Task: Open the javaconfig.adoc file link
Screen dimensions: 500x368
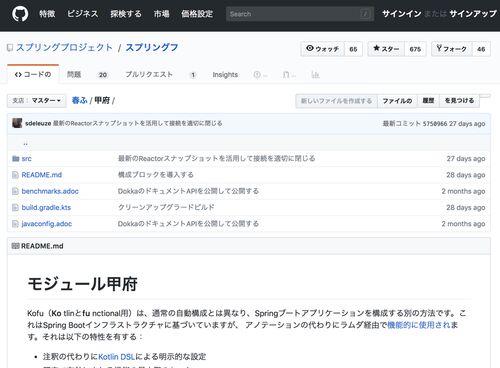Action: pyautogui.click(x=47, y=224)
